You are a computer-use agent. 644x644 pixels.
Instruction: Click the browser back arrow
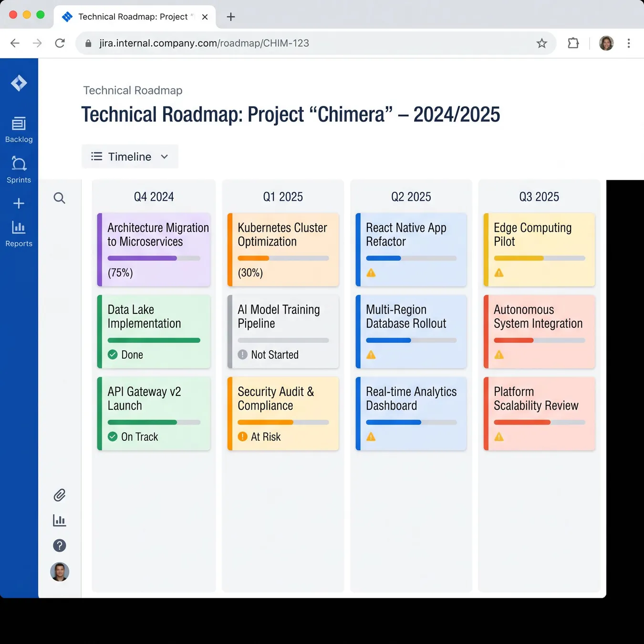[15, 43]
